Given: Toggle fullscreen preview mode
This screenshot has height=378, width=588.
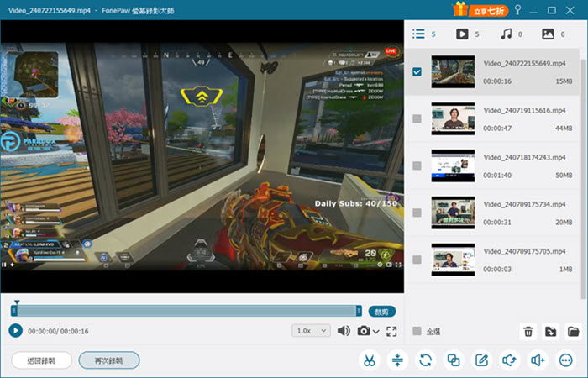Looking at the screenshot, I should [x=391, y=331].
